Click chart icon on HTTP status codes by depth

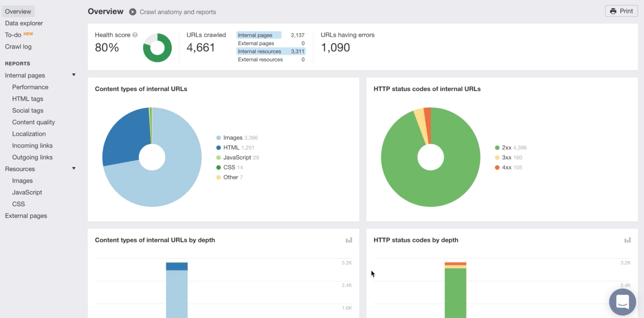pos(627,240)
